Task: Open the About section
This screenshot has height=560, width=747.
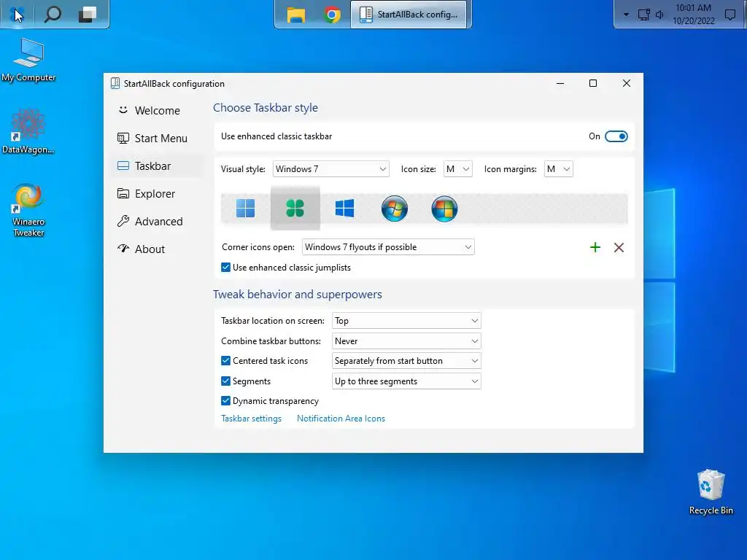Action: click(158, 249)
